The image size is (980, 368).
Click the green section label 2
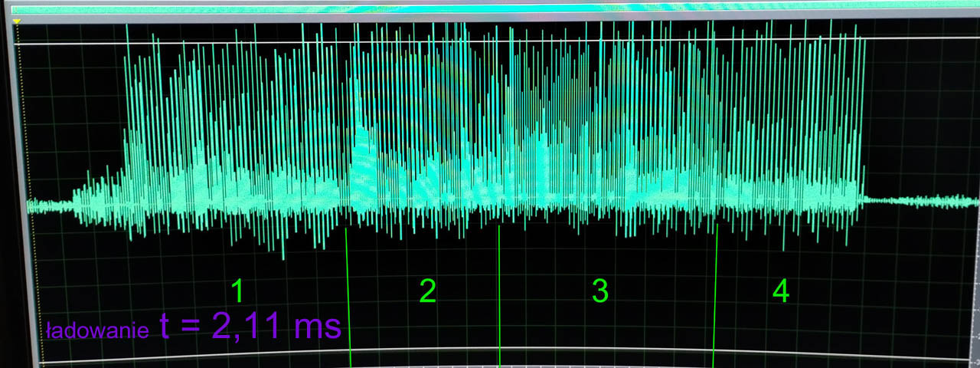coord(427,291)
